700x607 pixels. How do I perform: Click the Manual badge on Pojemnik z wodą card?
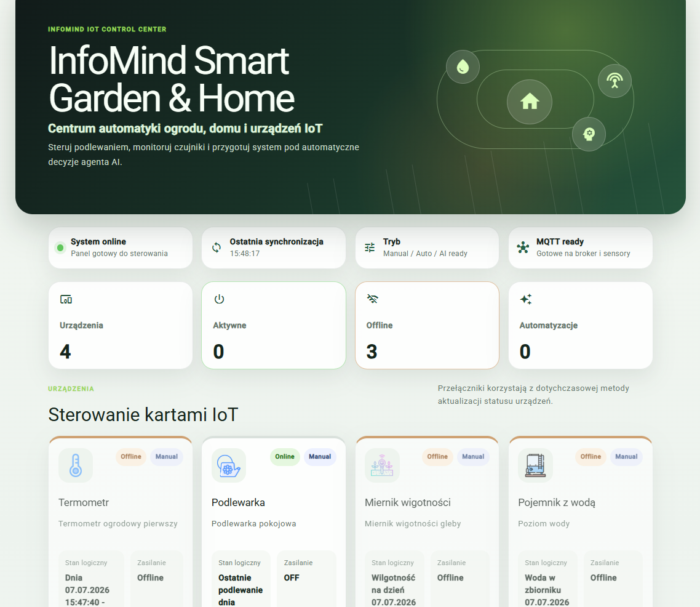[626, 456]
